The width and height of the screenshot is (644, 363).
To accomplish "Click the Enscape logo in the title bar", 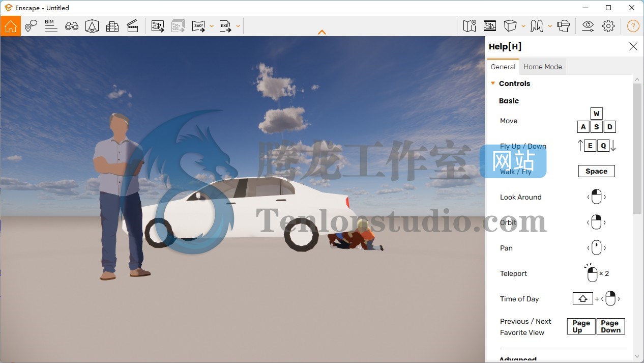I will click(x=8, y=8).
